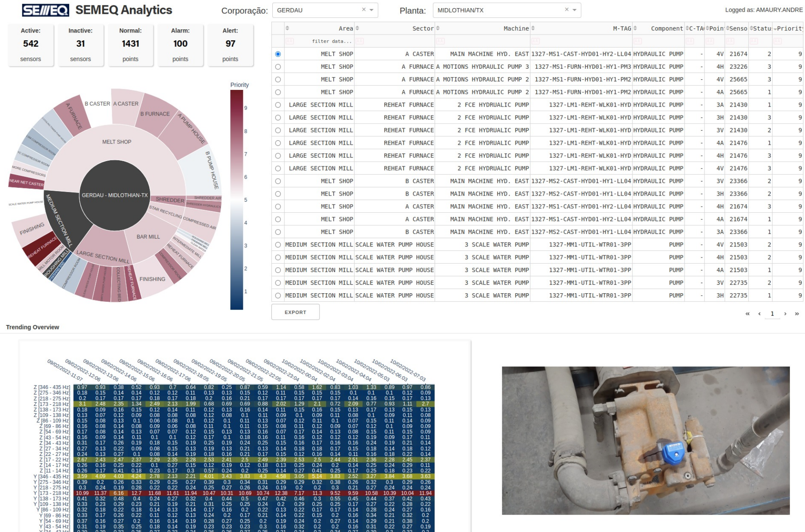This screenshot has height=532, width=805.
Task: Select the SHREDDER sunburst segment
Action: tap(170, 200)
